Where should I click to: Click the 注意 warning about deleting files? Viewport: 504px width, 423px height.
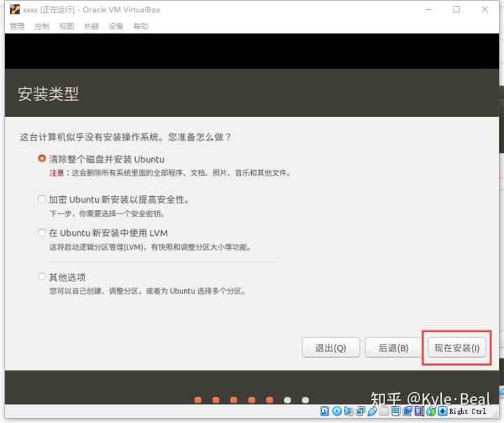[170, 173]
